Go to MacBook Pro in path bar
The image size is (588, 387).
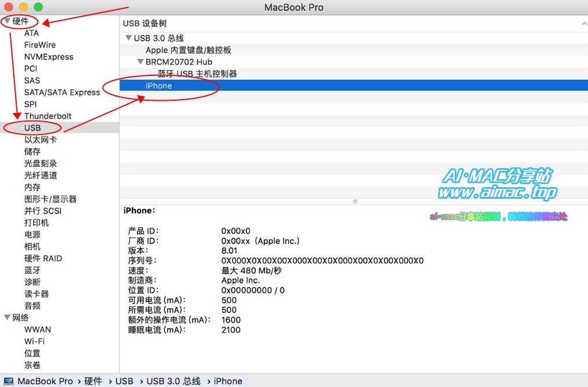[45, 381]
